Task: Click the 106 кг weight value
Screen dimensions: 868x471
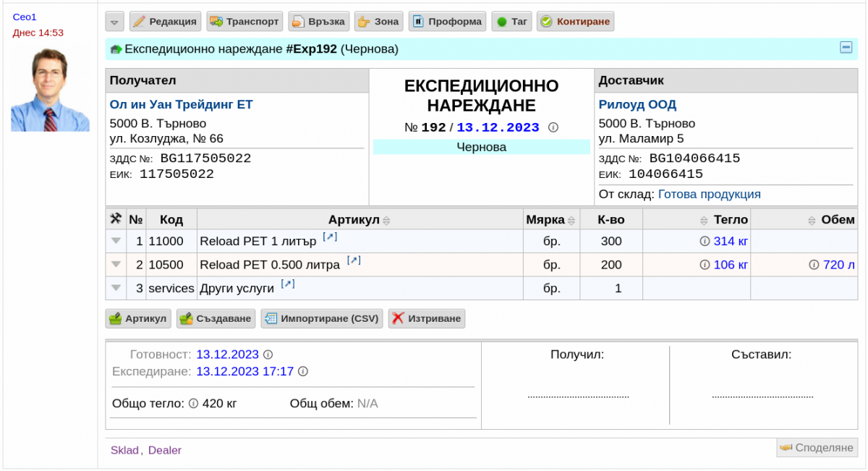Action: [x=731, y=265]
